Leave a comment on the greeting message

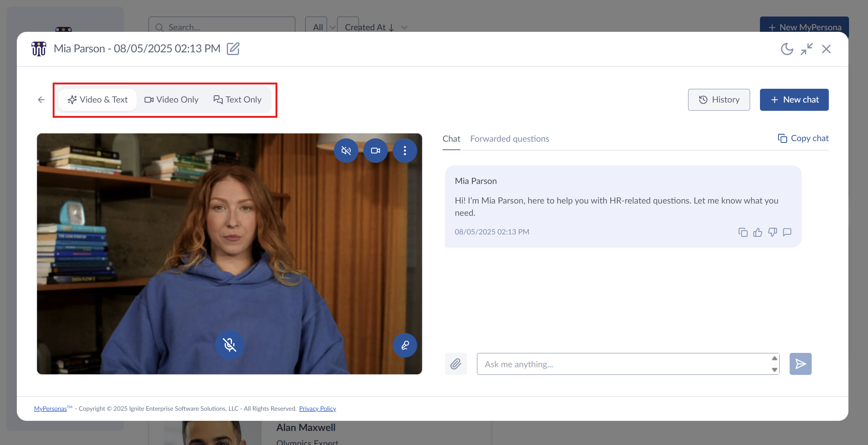(x=787, y=232)
